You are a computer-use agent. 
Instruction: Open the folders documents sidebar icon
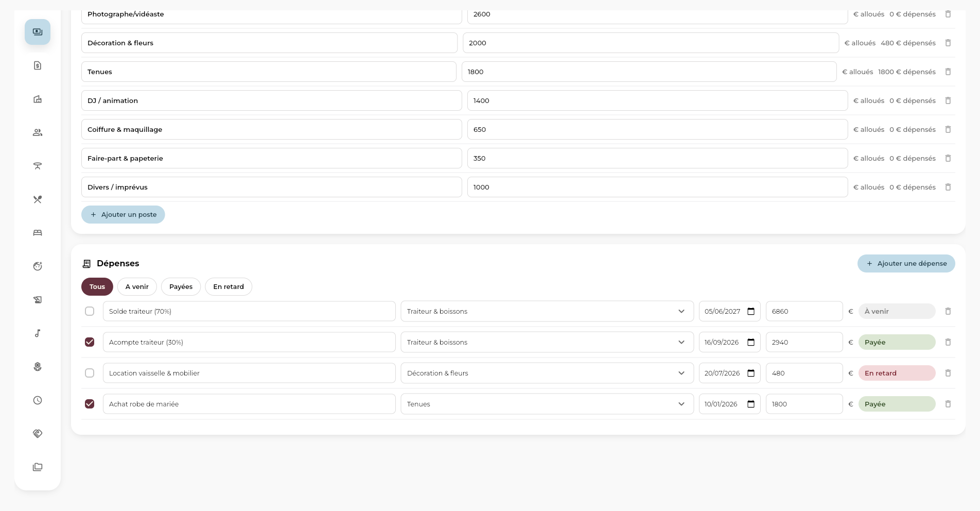coord(38,467)
